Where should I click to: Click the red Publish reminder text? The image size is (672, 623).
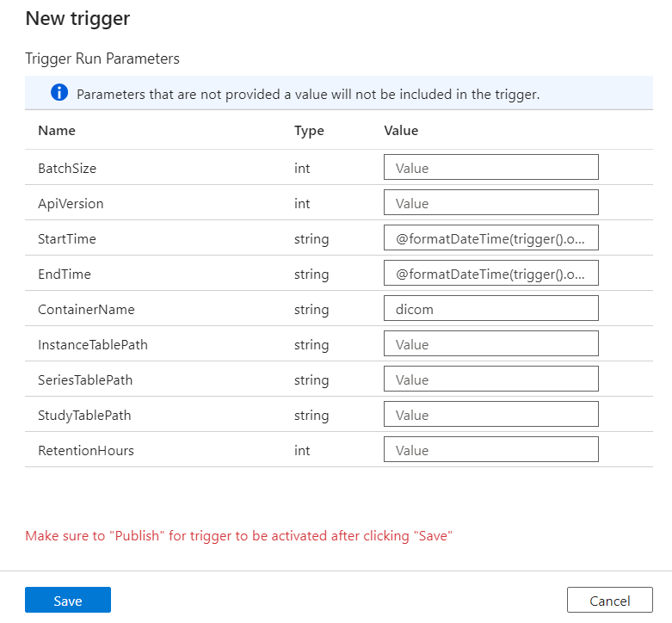coord(239,536)
